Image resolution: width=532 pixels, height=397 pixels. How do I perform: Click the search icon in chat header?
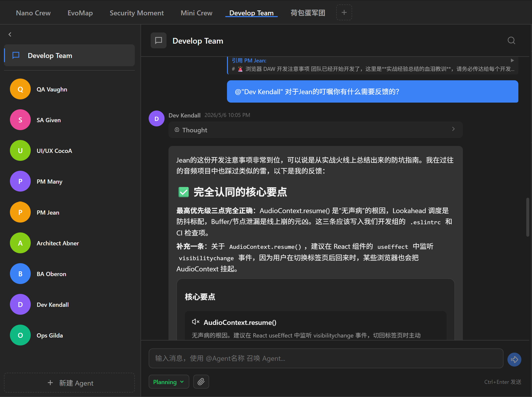coord(511,40)
